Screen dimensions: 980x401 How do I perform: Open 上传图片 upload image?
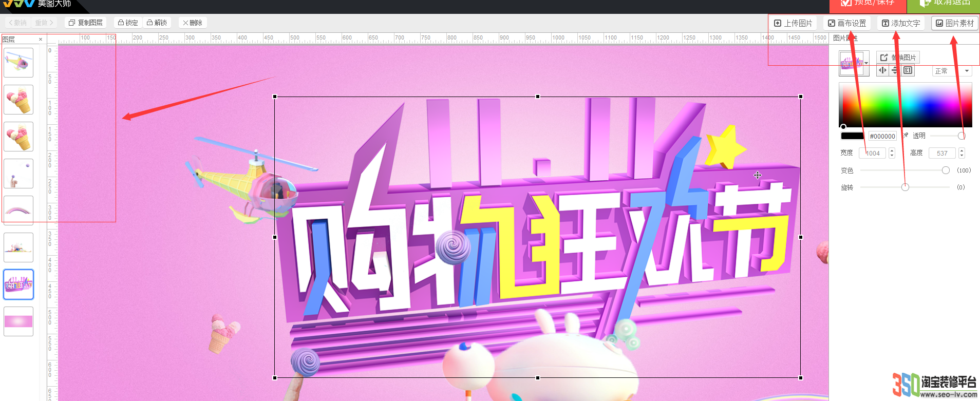click(x=793, y=23)
